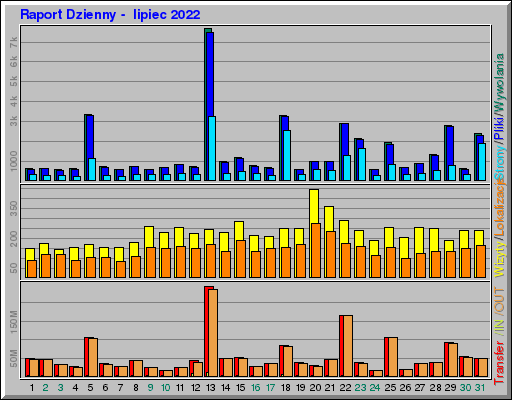Click the cyan pages bar for day 13

[212, 148]
